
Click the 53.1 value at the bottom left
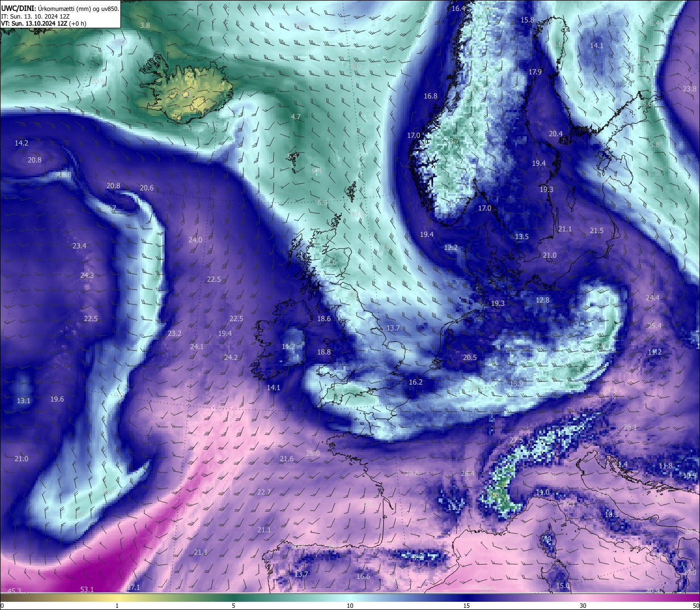coord(87,590)
